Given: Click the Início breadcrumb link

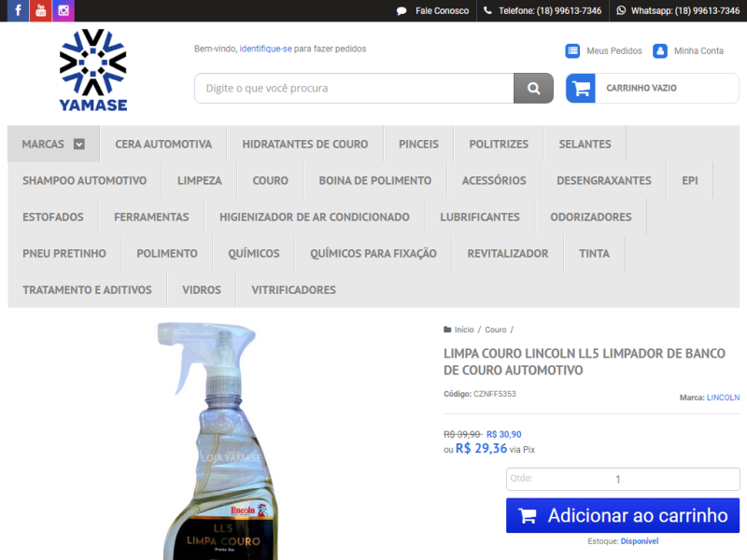Looking at the screenshot, I should (463, 329).
